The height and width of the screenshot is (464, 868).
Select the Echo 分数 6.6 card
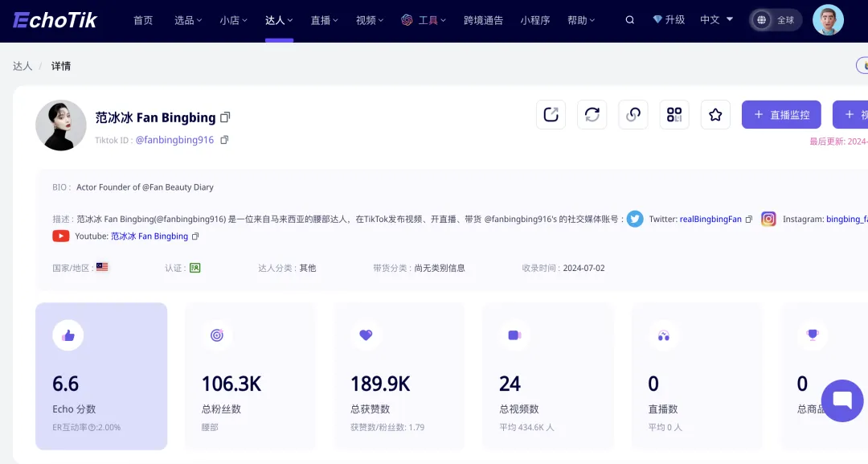pos(101,376)
